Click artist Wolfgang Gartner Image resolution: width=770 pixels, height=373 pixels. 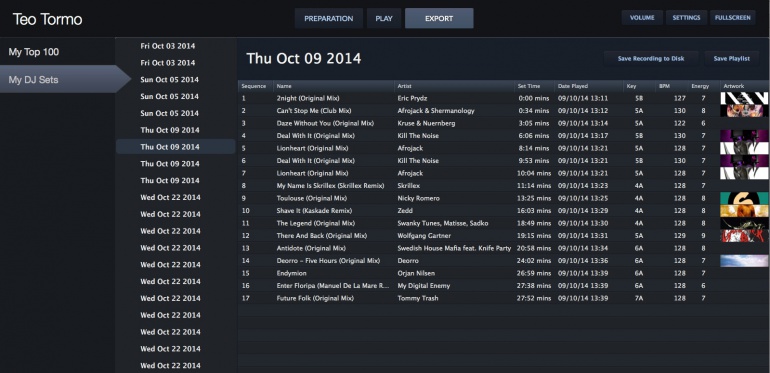(425, 236)
